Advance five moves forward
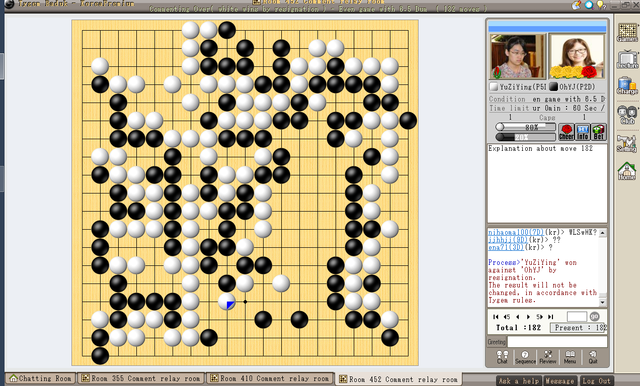This screenshot has width=640, height=386. [539, 317]
